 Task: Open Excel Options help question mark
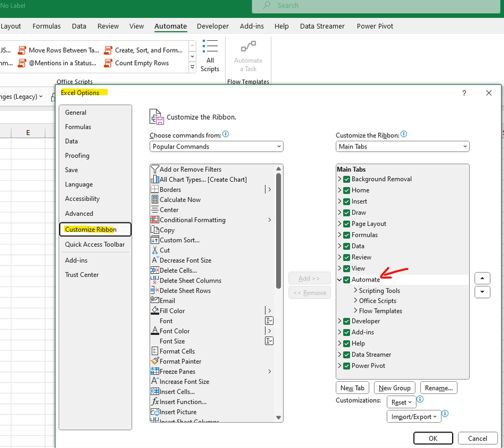click(x=464, y=93)
